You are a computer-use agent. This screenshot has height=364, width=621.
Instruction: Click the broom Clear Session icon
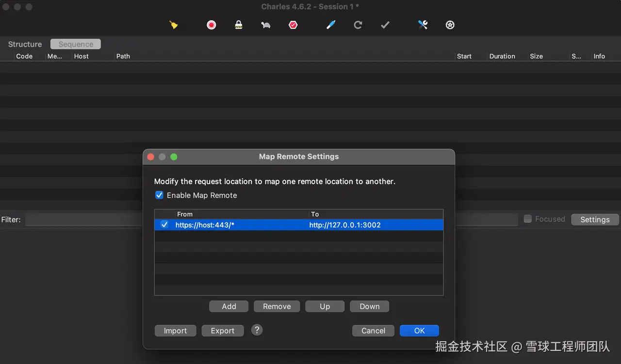[174, 25]
